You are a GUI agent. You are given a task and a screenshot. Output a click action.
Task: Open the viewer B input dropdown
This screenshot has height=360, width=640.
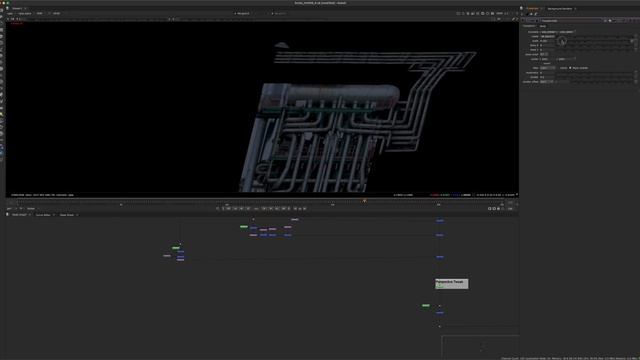(x=280, y=13)
